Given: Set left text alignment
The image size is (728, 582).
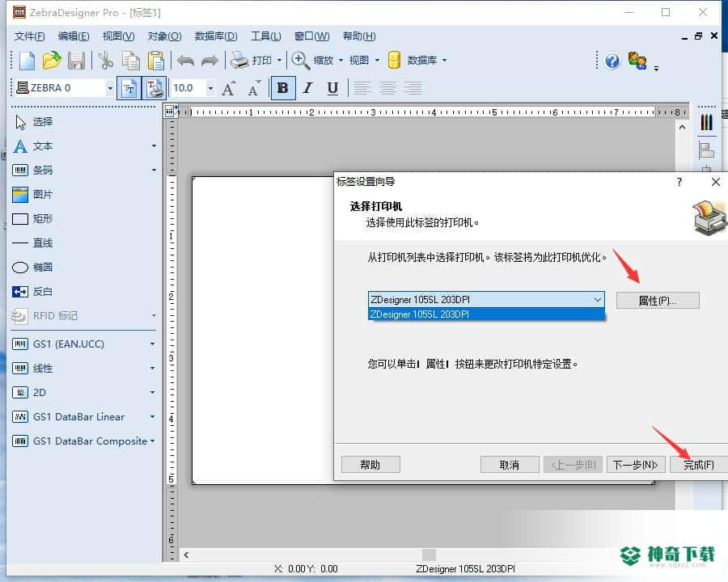Looking at the screenshot, I should (x=362, y=88).
